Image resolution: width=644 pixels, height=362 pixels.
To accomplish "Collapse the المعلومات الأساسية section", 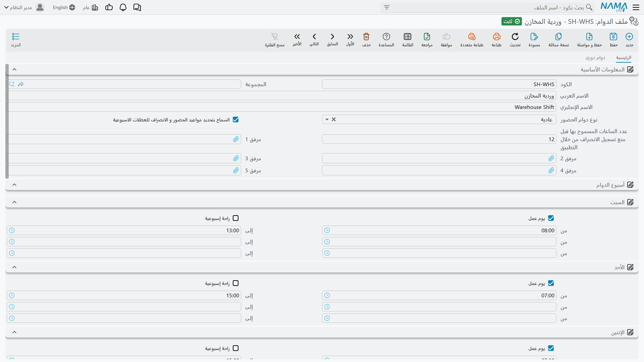I will (x=14, y=69).
